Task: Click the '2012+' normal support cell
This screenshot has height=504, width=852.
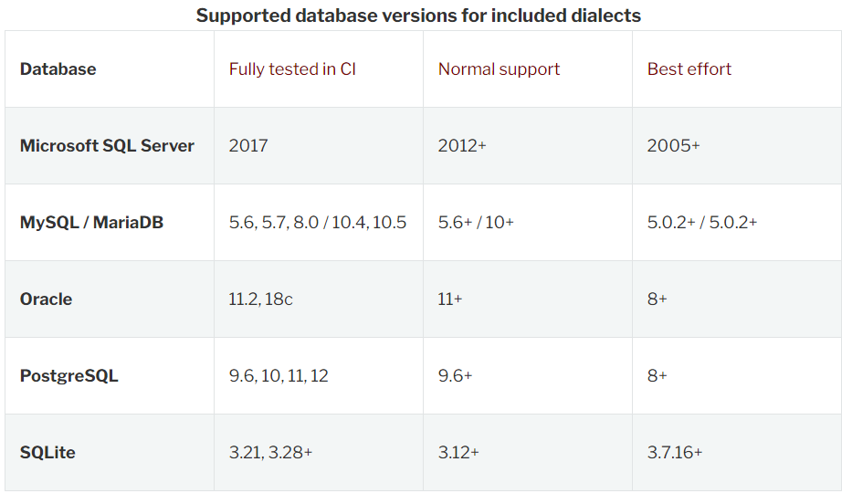Action: pos(462,146)
